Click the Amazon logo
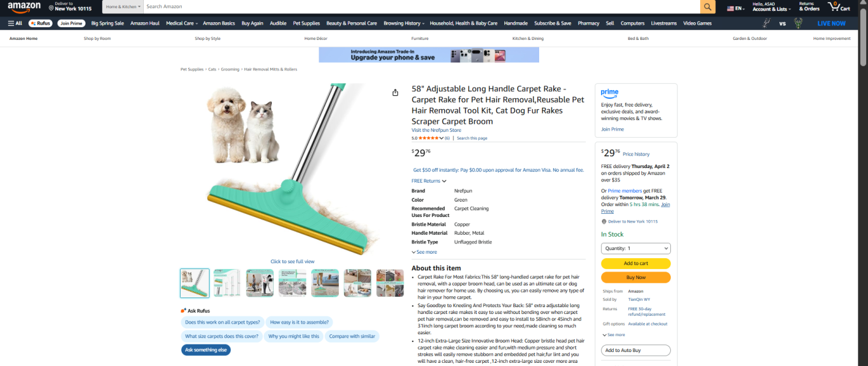868x366 pixels. (x=24, y=7)
